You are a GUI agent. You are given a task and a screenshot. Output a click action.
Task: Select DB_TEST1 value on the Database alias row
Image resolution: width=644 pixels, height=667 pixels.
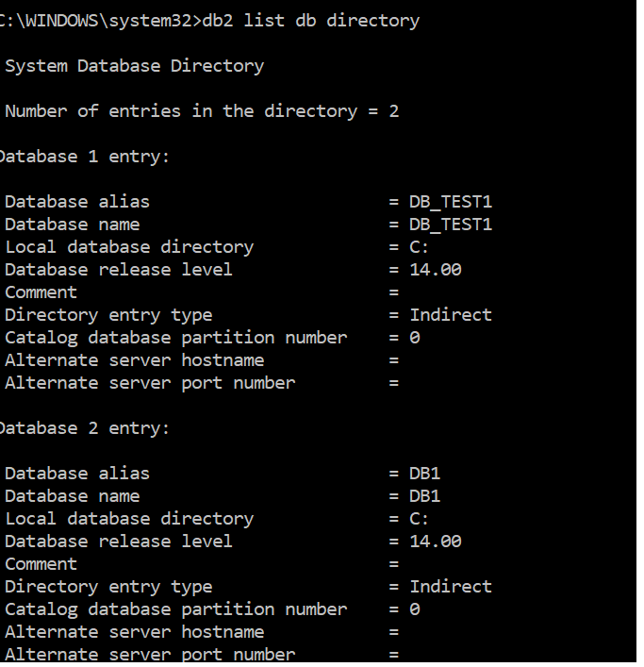pos(451,202)
